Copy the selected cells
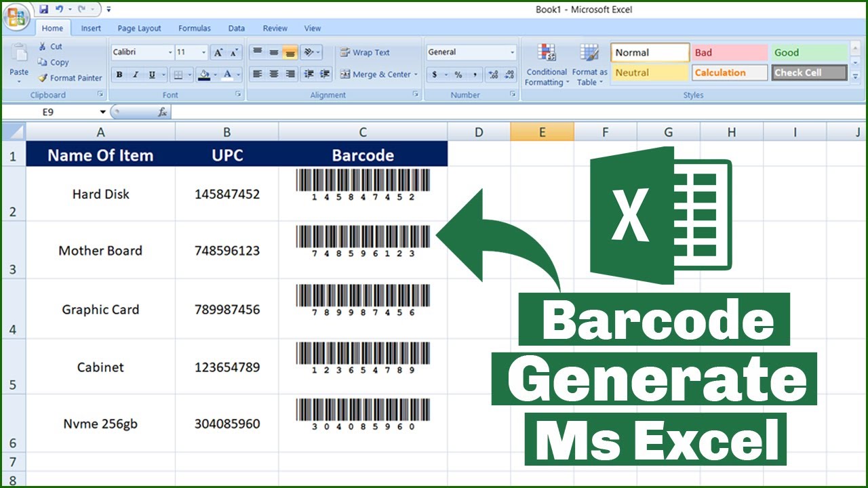 coord(54,62)
